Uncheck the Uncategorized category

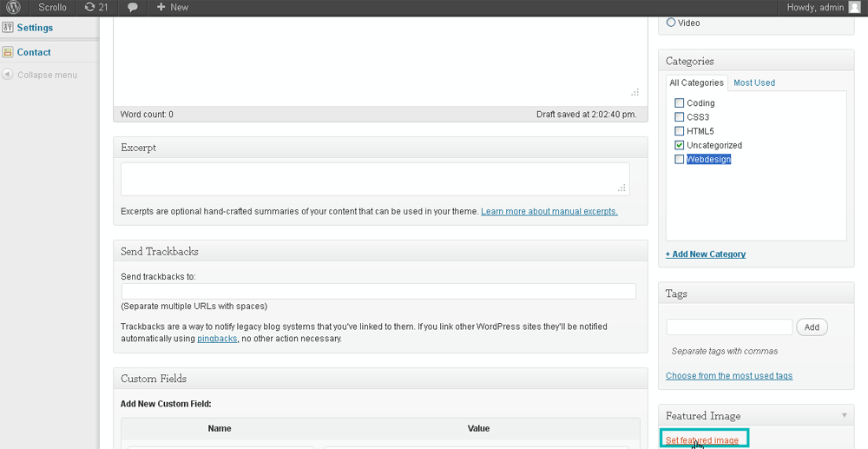(679, 145)
